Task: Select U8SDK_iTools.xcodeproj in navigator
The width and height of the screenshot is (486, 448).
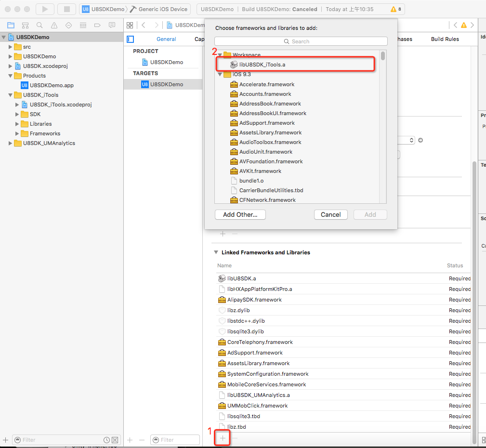Action: click(61, 105)
